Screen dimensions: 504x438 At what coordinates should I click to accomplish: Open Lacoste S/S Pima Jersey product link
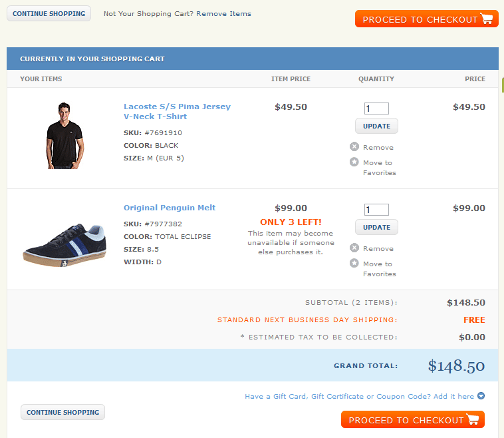tap(177, 111)
